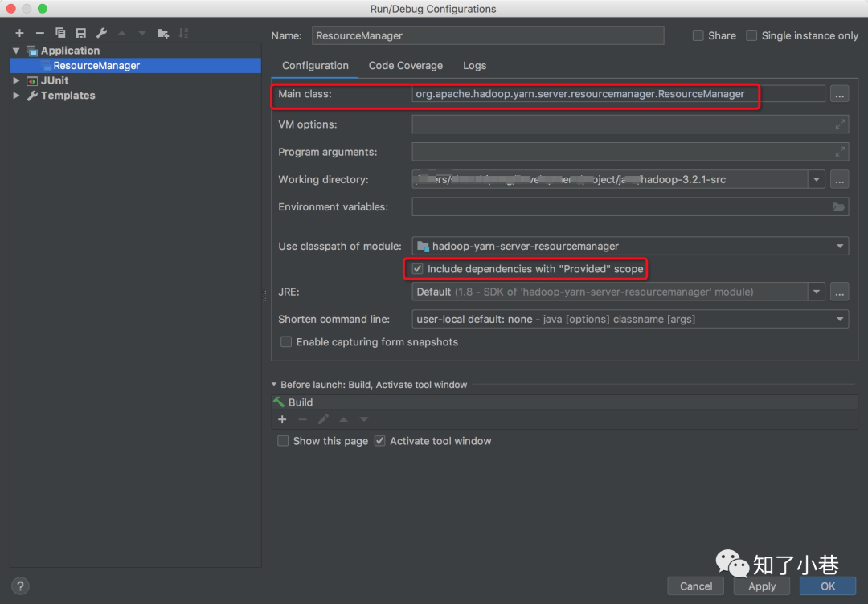Open edit templates with wrench icon

pyautogui.click(x=100, y=33)
